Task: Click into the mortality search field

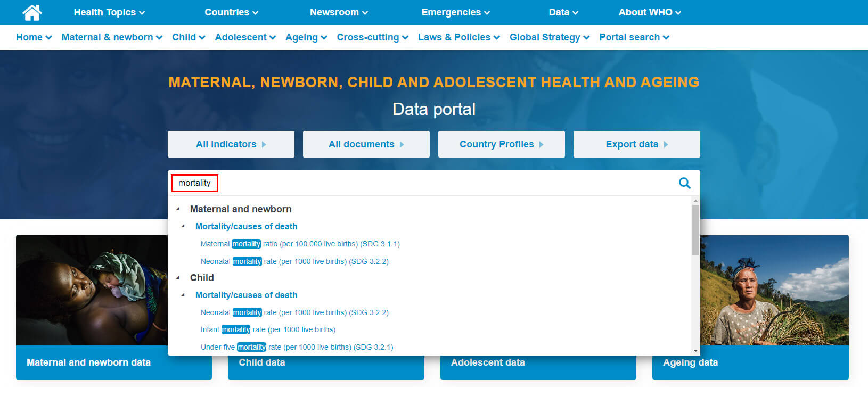Action: (421, 183)
